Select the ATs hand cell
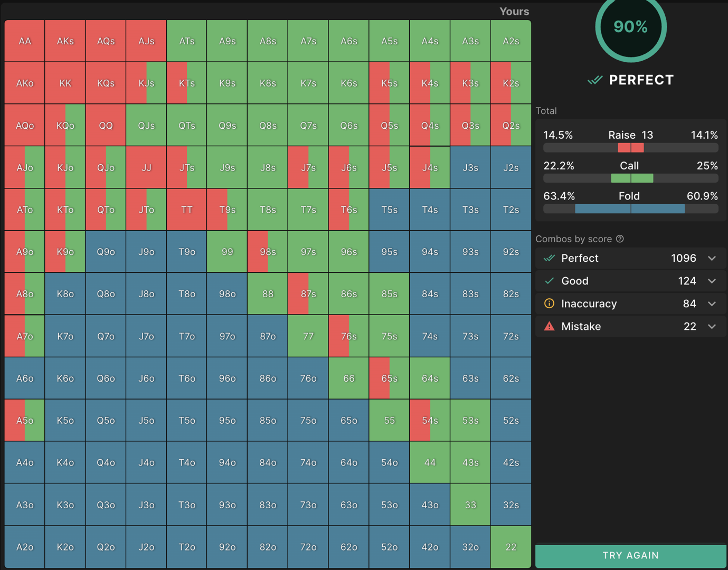Image resolution: width=728 pixels, height=570 pixels. tap(187, 41)
